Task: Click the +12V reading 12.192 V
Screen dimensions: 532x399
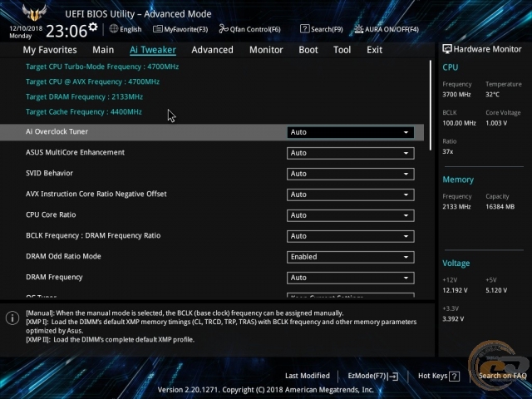Action: point(455,290)
